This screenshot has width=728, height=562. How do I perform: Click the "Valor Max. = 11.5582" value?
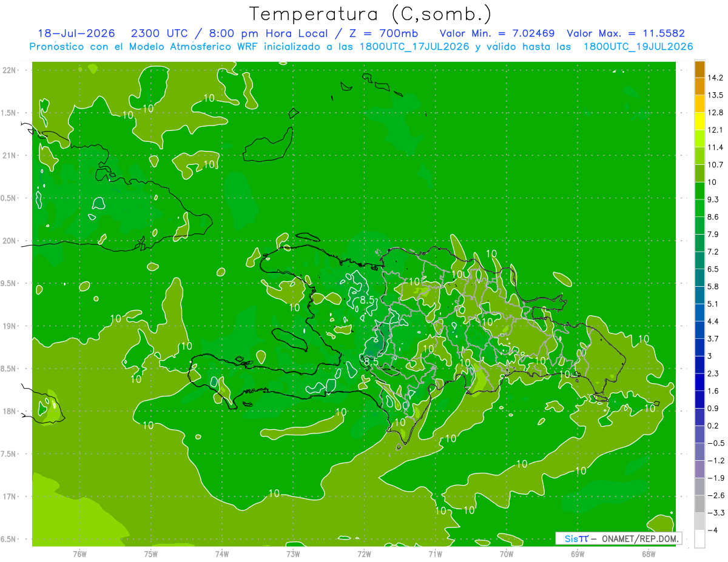[625, 33]
